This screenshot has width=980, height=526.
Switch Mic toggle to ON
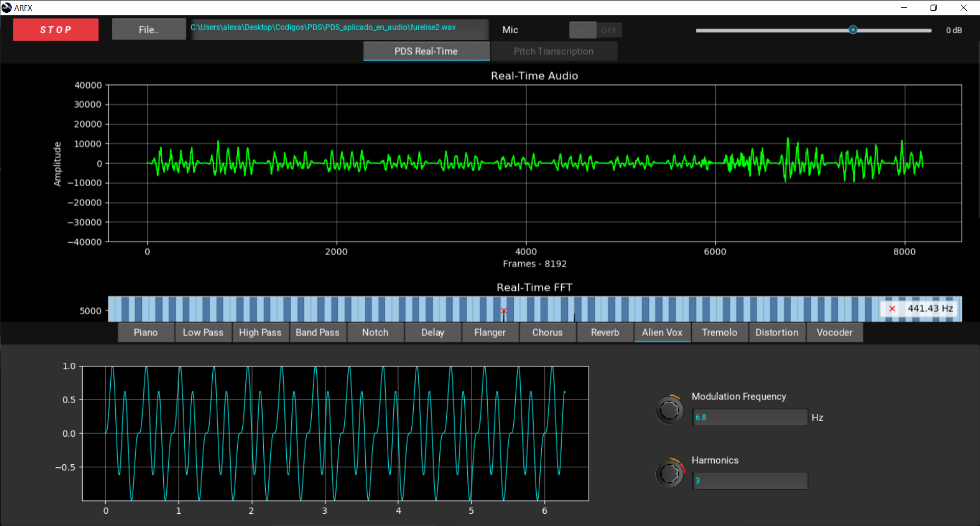pos(583,30)
